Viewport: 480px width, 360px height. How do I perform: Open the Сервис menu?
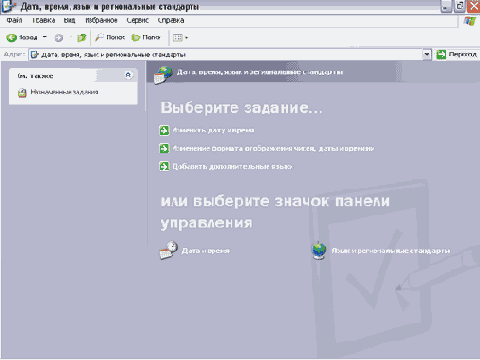(x=138, y=20)
